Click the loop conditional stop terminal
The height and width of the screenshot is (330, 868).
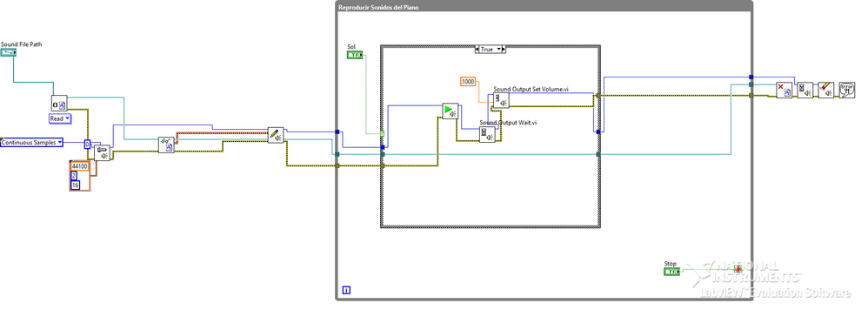(x=738, y=269)
